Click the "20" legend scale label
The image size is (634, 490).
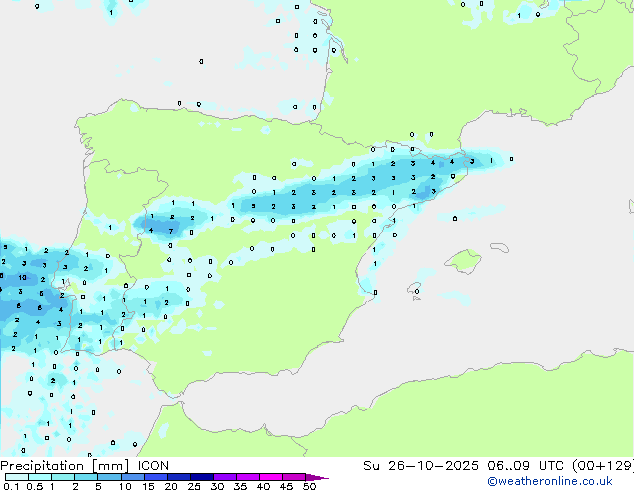pos(171,486)
